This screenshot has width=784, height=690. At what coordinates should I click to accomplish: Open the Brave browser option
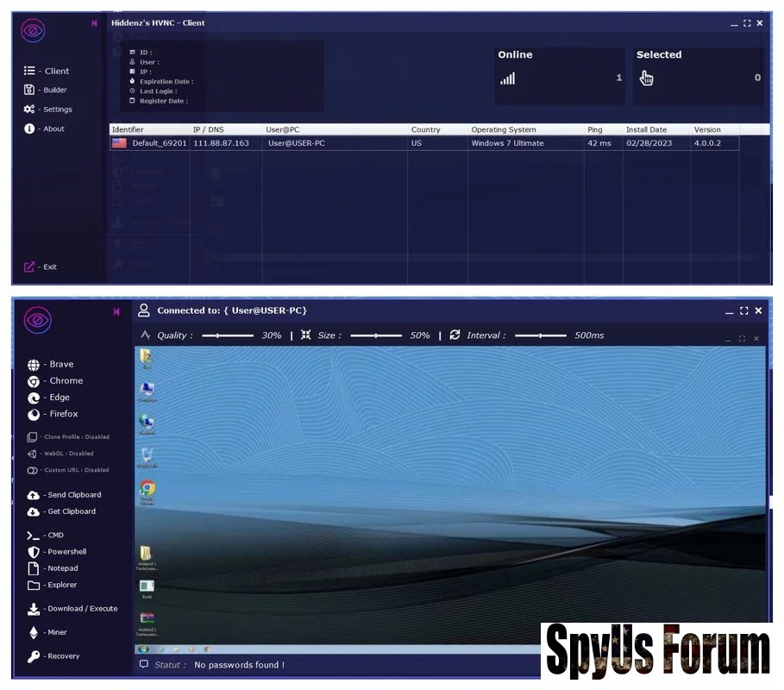click(57, 364)
